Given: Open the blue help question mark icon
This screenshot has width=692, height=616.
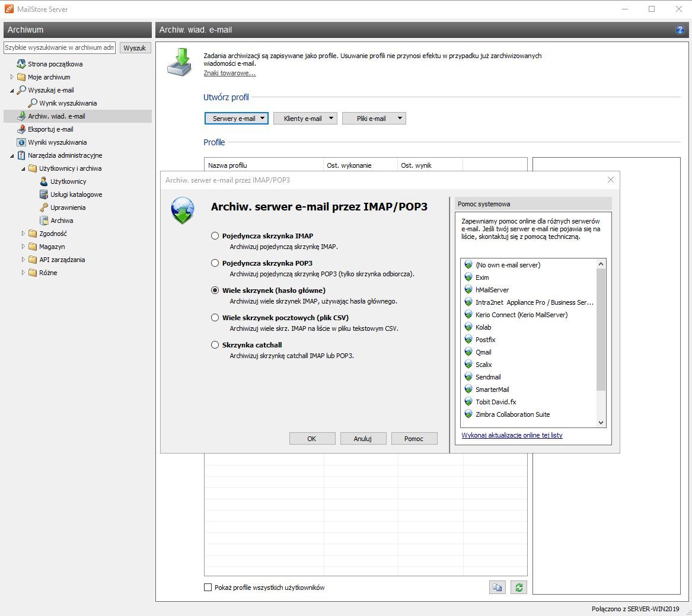Looking at the screenshot, I should coord(680,30).
